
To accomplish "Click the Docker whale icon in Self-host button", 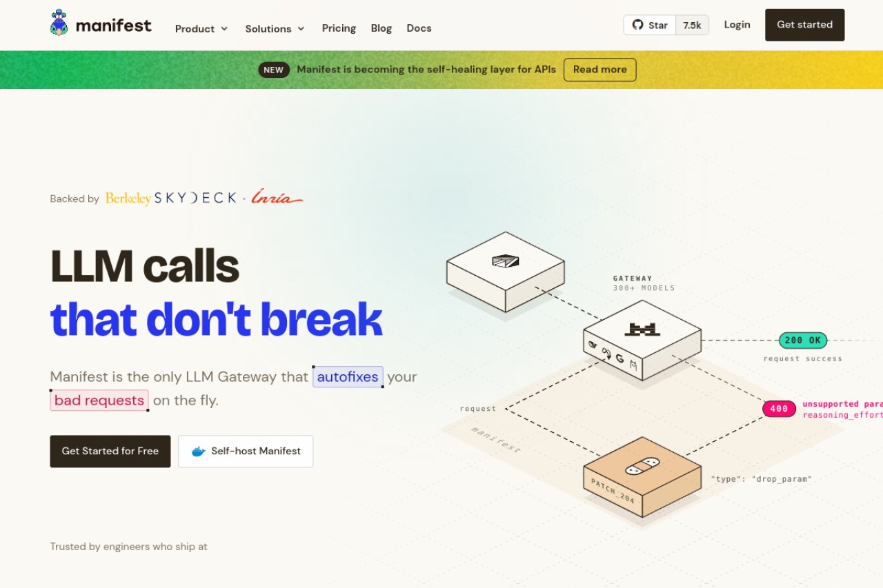I will (199, 452).
